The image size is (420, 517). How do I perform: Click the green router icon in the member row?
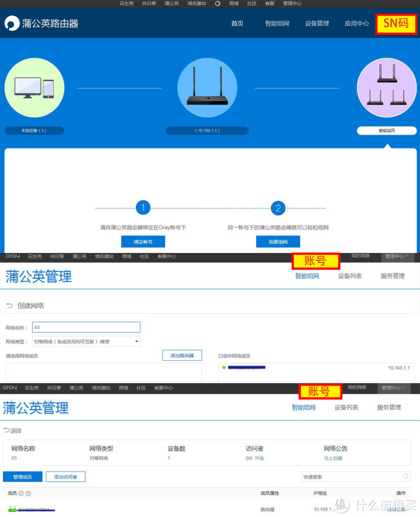(12, 509)
